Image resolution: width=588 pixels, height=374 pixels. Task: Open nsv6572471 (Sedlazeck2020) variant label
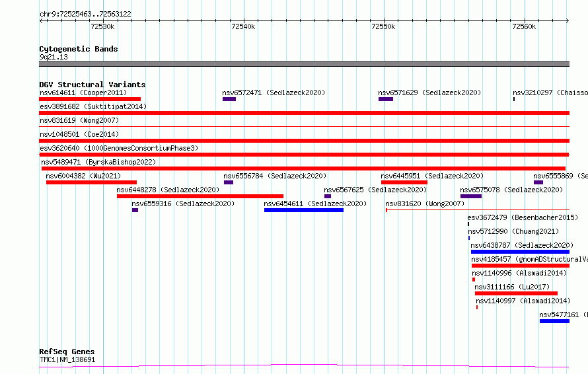[x=274, y=93]
